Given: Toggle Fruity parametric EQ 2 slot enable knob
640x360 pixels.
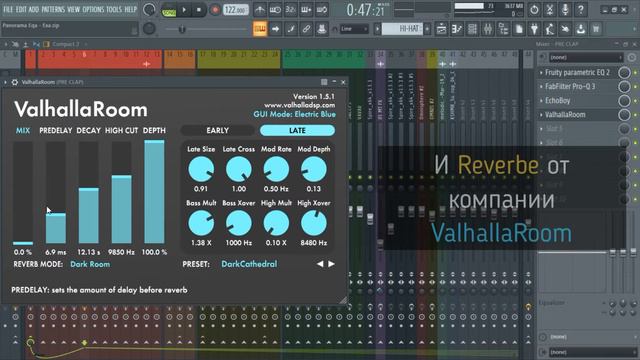Looking at the screenshot, I should pos(624,73).
